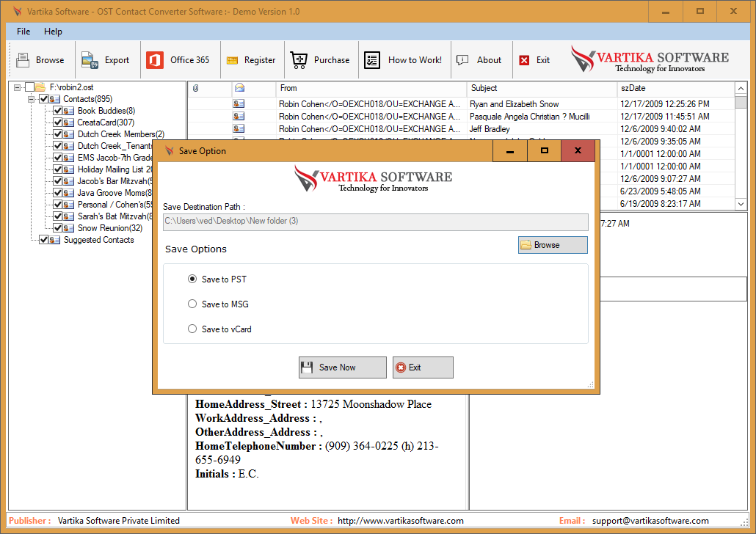Click the Save Now button
Screen dimensions: 756x534
pos(342,367)
